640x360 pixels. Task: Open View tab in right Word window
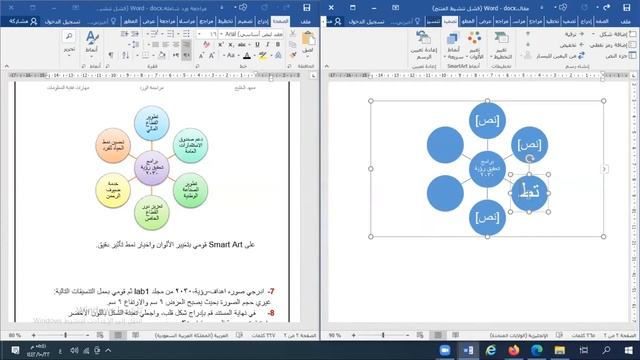(x=485, y=21)
